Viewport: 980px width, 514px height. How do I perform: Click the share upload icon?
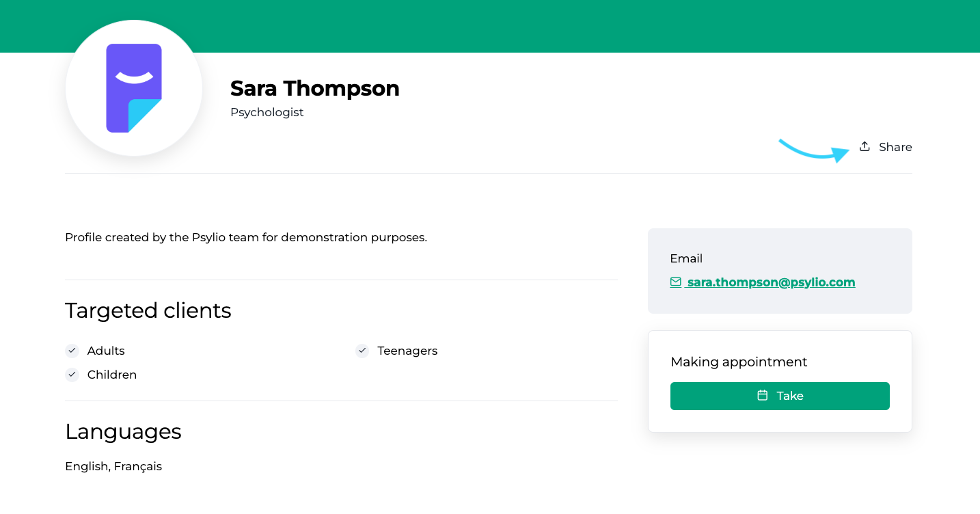point(865,146)
